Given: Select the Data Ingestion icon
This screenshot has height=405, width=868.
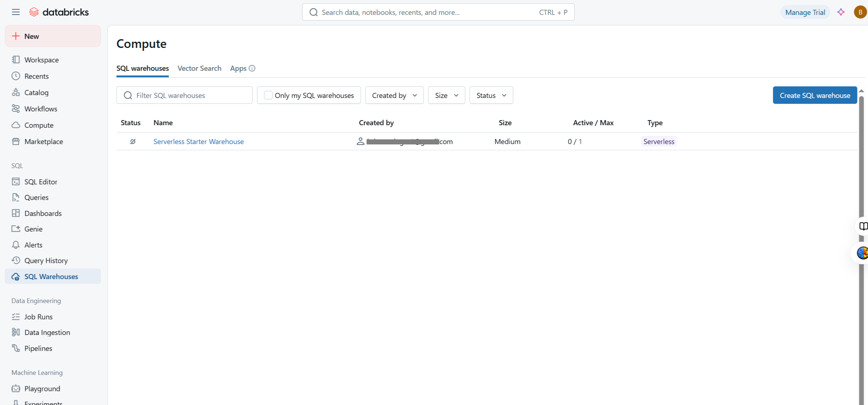Looking at the screenshot, I should [x=16, y=332].
